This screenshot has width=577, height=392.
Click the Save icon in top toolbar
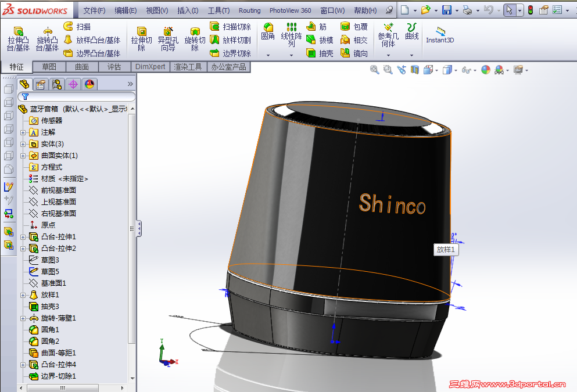coord(447,10)
